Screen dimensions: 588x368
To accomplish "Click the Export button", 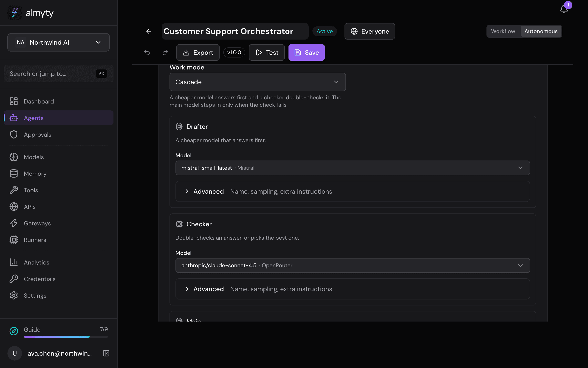I will click(x=198, y=52).
